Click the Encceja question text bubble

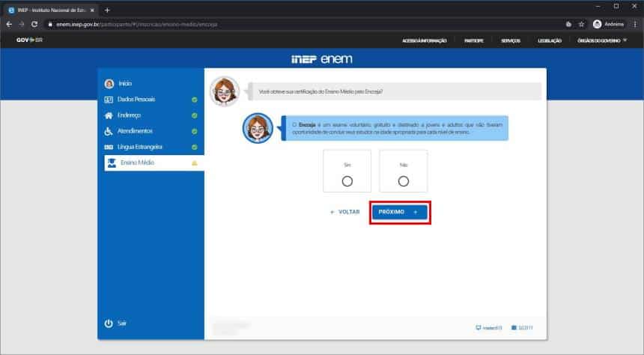395,91
